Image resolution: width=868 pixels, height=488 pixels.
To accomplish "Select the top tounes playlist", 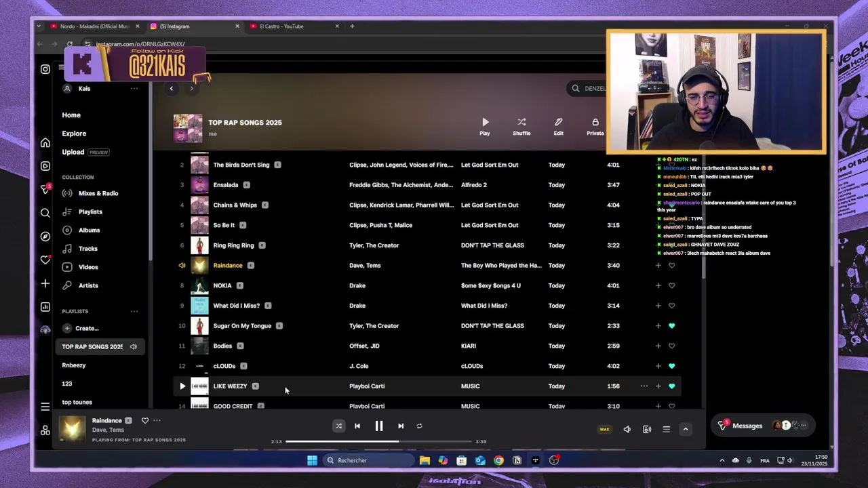I will point(77,402).
